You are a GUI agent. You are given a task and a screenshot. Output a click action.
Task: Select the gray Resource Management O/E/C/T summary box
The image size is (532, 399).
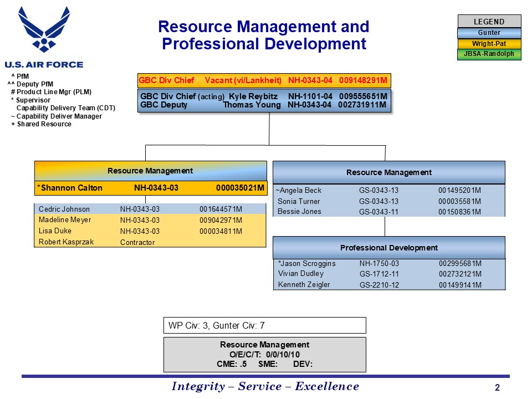[264, 354]
